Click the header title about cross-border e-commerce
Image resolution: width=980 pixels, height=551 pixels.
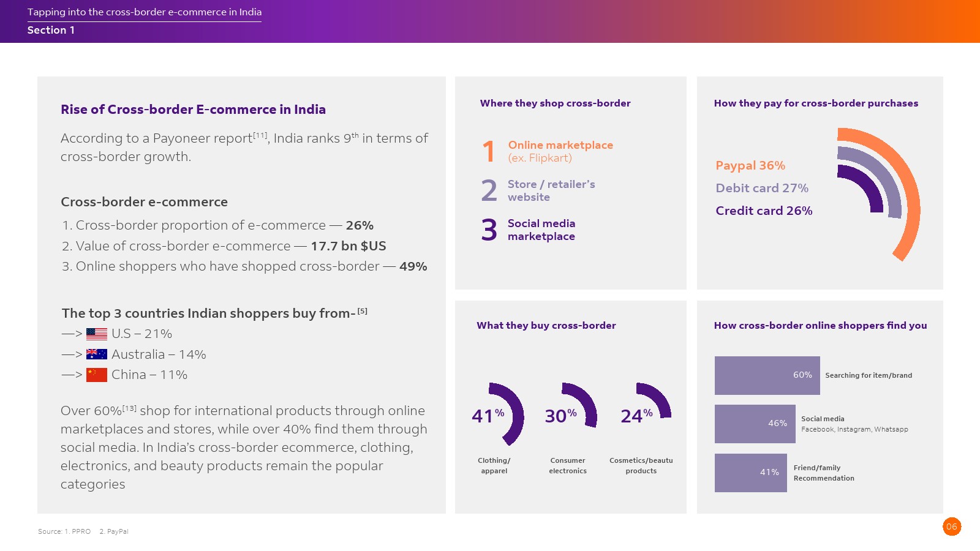145,12
